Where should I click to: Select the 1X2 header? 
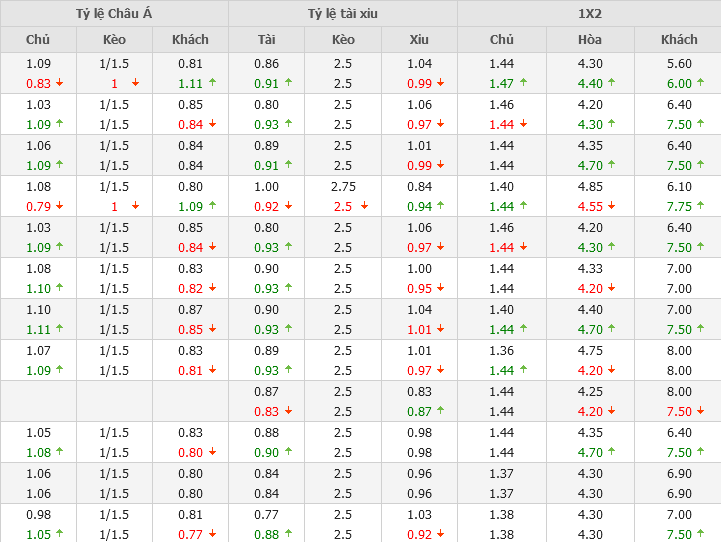point(589,14)
